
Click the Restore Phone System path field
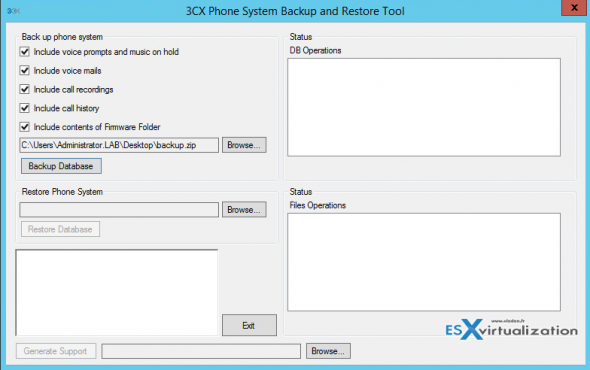pyautogui.click(x=119, y=210)
